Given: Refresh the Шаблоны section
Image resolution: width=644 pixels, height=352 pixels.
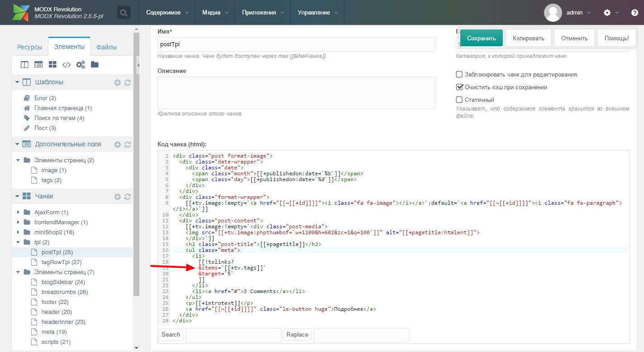Looking at the screenshot, I should 127,82.
